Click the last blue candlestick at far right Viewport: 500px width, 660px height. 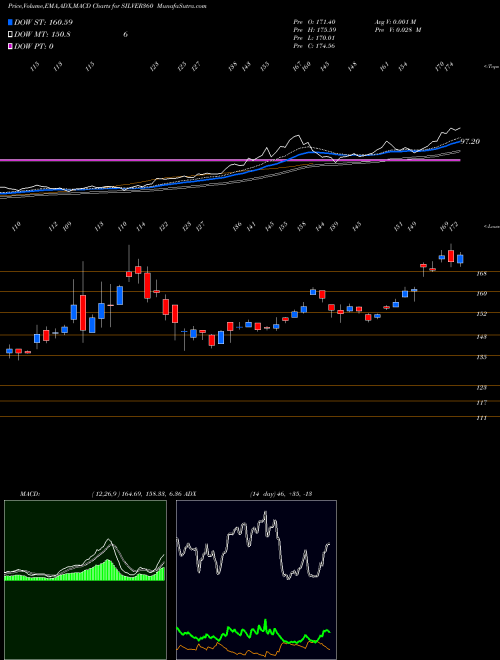(460, 259)
